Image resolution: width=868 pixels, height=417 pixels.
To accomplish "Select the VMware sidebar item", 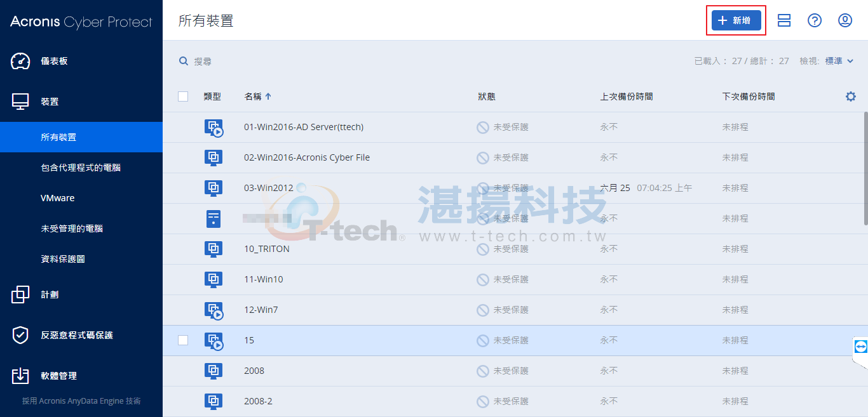I will pyautogui.click(x=58, y=198).
